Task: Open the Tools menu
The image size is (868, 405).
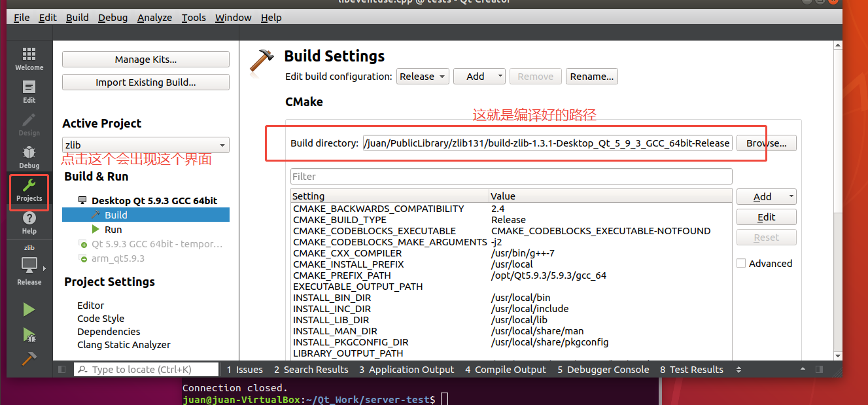Action: pyautogui.click(x=194, y=18)
